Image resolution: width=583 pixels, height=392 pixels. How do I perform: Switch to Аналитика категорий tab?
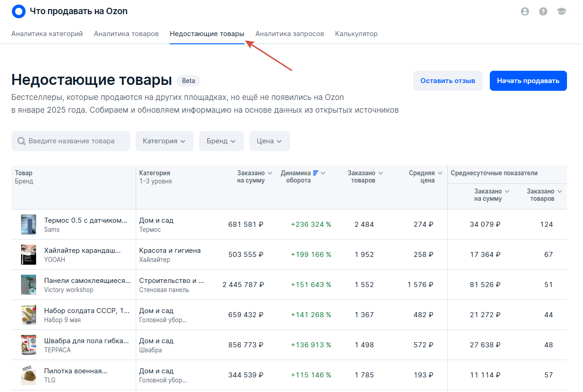(47, 34)
